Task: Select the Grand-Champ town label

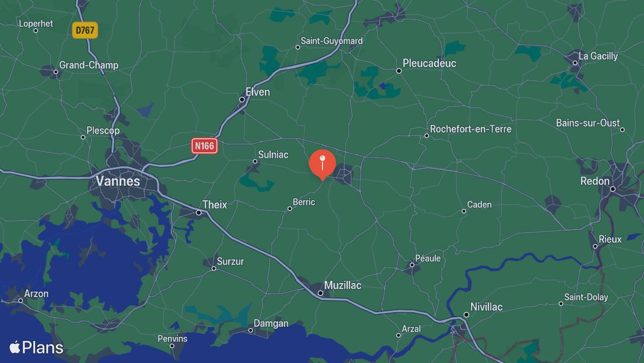Action: click(x=89, y=65)
